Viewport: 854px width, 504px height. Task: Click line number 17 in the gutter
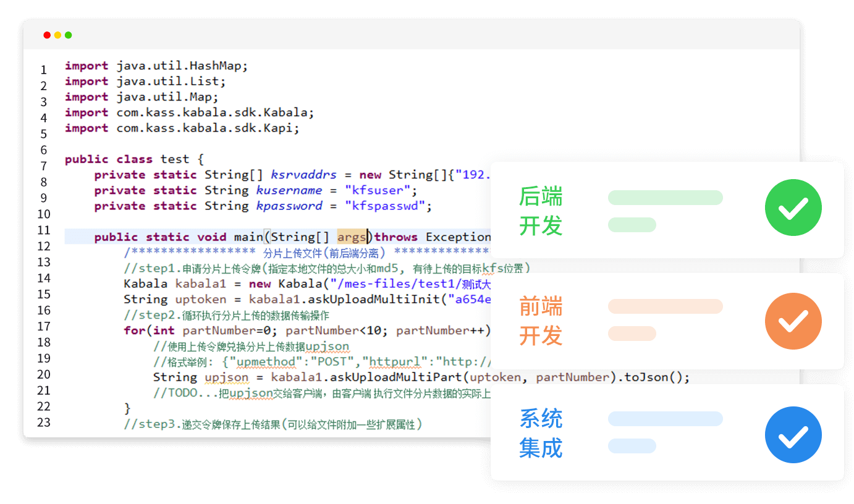(x=43, y=326)
